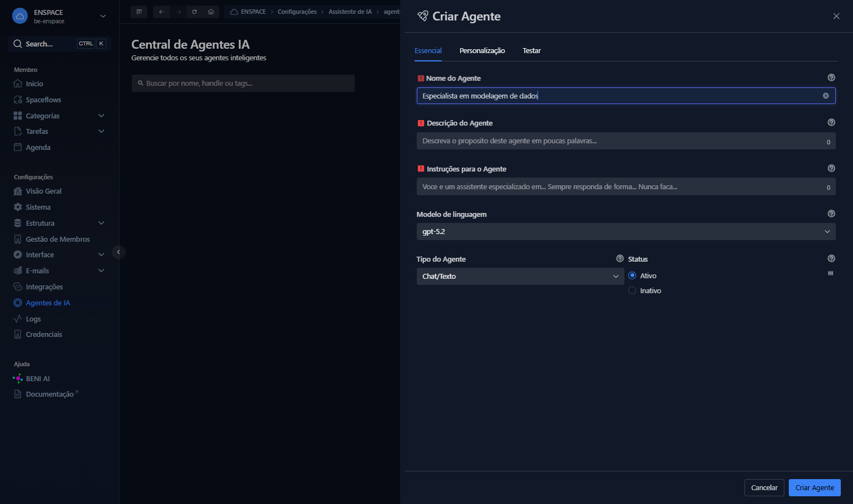
Task: Open the ENSPACE workspace switcher
Action: point(59,17)
